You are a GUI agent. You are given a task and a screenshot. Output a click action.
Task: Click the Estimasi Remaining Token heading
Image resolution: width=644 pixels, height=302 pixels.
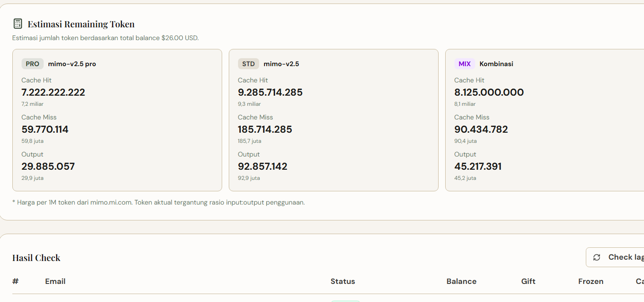tap(81, 24)
